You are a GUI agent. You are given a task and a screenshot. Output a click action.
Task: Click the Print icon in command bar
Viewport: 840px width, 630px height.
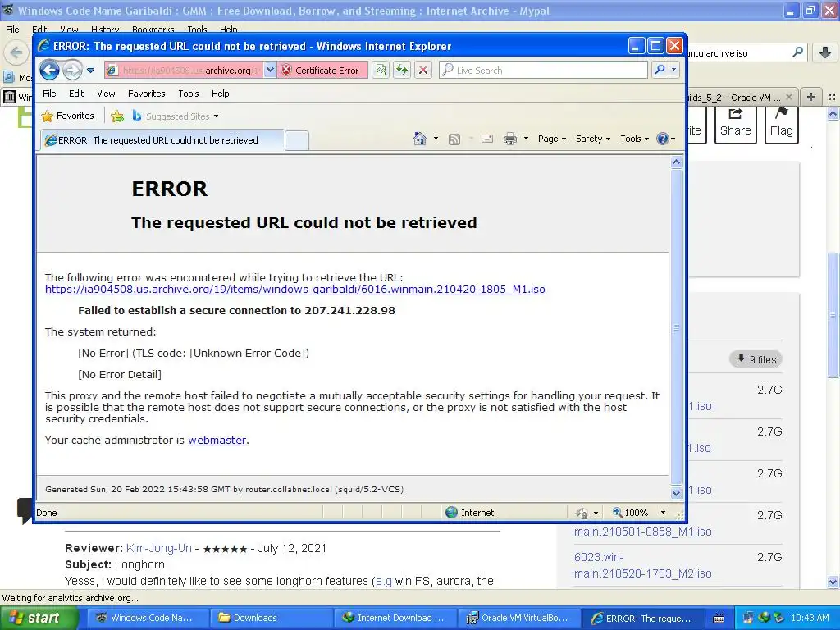(510, 139)
